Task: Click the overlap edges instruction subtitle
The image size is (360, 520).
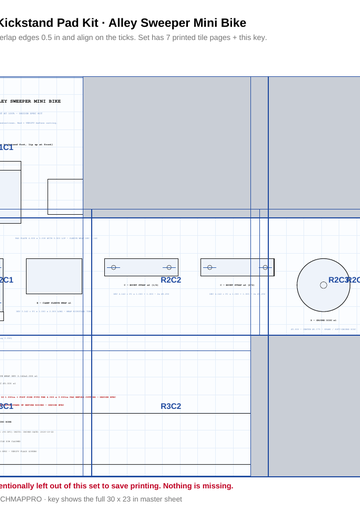Action: [133, 38]
